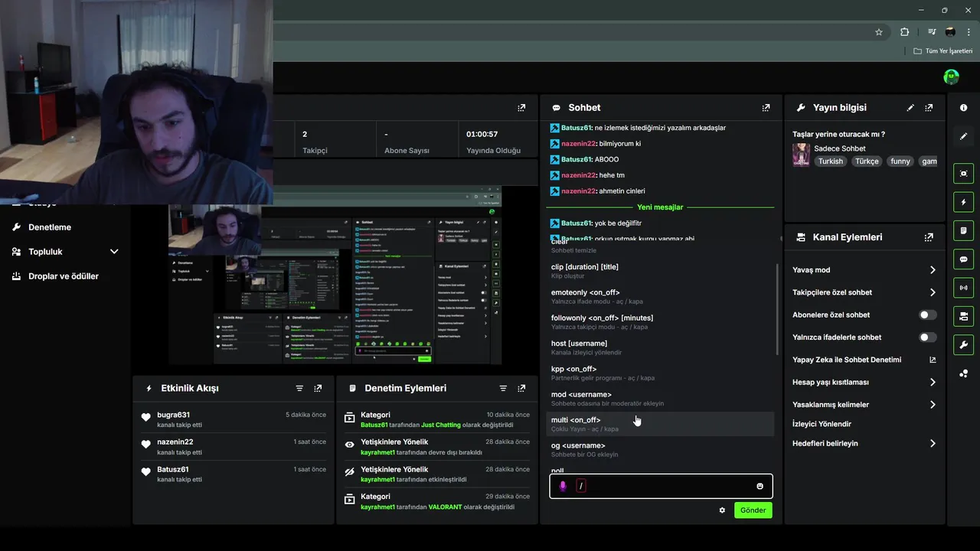Toggle Abonelere özel sohbet switch
Screen dimensions: 980x551
click(x=927, y=315)
